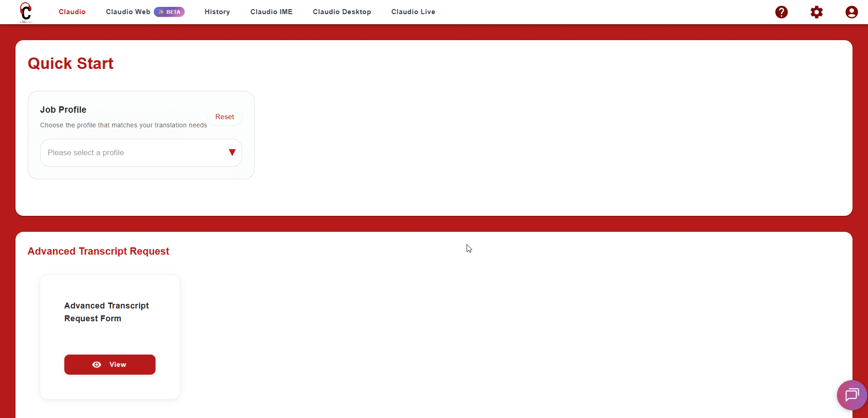Navigate to Claudio IME
Screen dimensions: 868x418
pyautogui.click(x=271, y=11)
